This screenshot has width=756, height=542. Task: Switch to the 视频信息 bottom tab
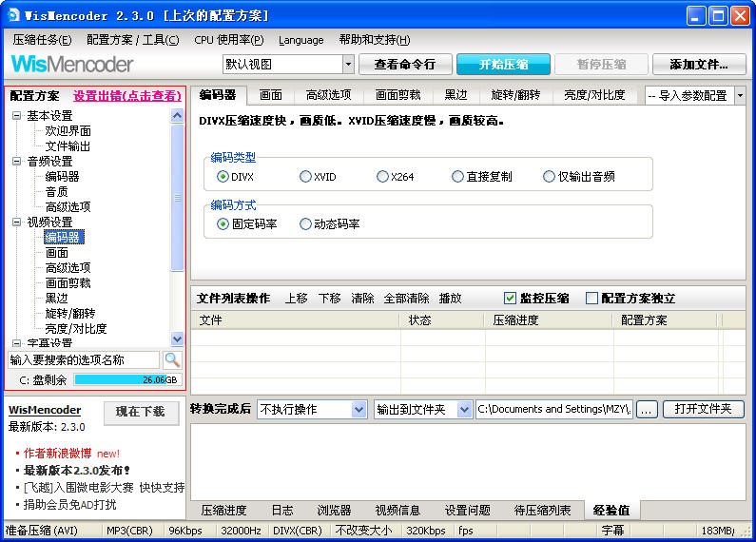tap(397, 511)
